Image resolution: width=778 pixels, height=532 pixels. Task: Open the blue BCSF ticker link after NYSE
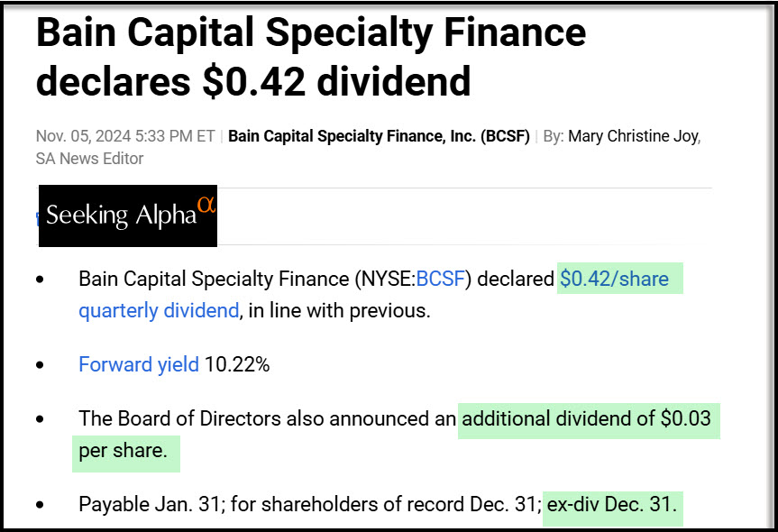point(439,280)
